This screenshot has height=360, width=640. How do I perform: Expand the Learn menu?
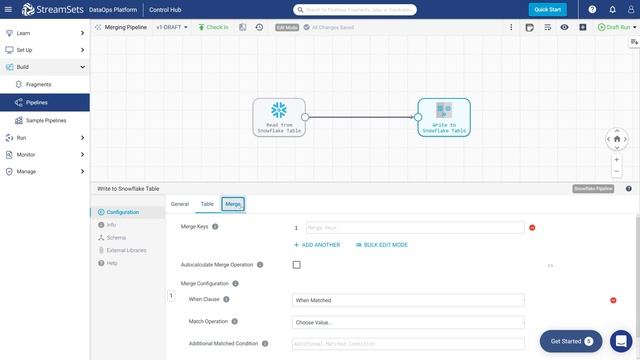tap(45, 33)
